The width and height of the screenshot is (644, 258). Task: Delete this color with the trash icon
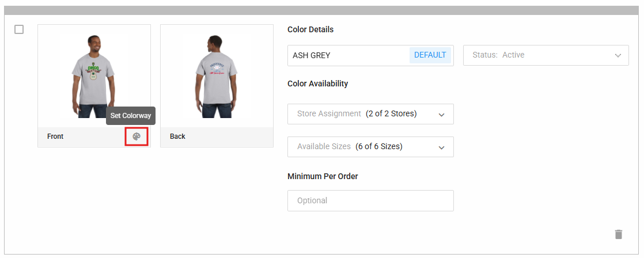coord(619,234)
